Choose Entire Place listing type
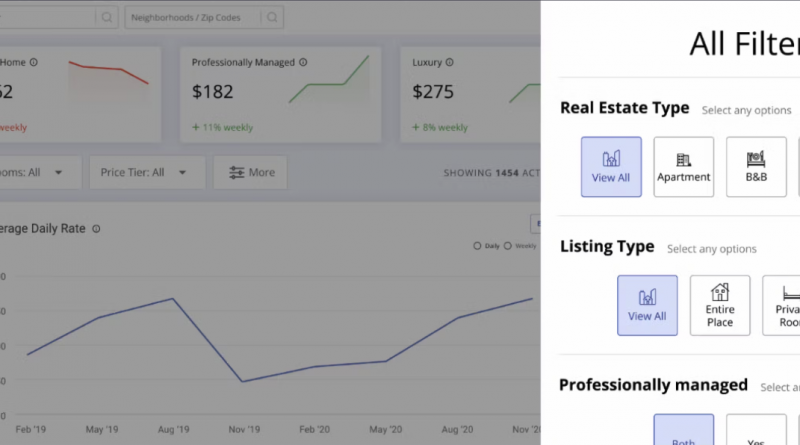The image size is (800, 445). [720, 305]
